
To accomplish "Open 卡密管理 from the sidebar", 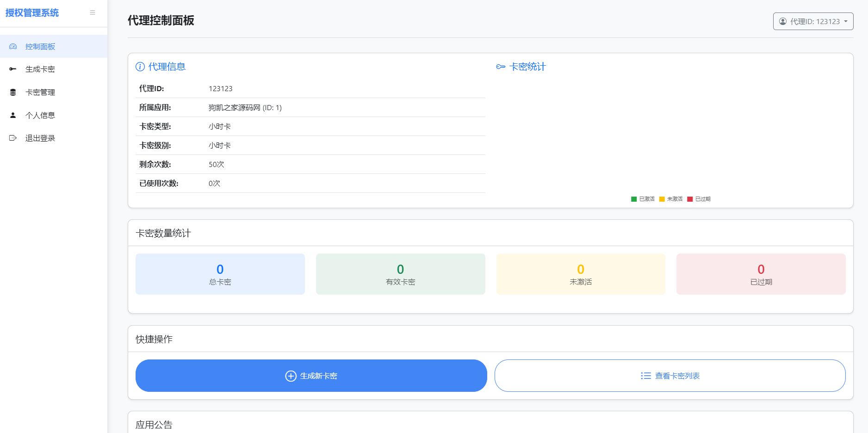I will pyautogui.click(x=54, y=92).
